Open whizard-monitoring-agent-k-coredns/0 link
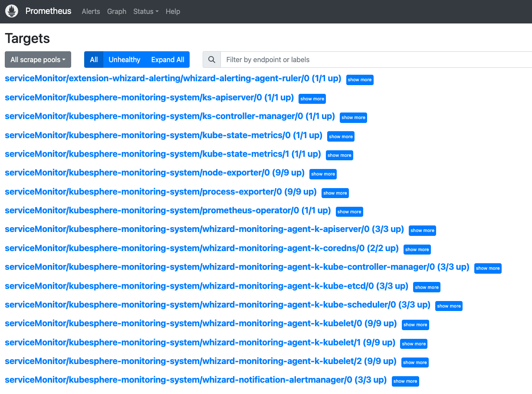This screenshot has height=394, width=532. pyautogui.click(x=202, y=248)
